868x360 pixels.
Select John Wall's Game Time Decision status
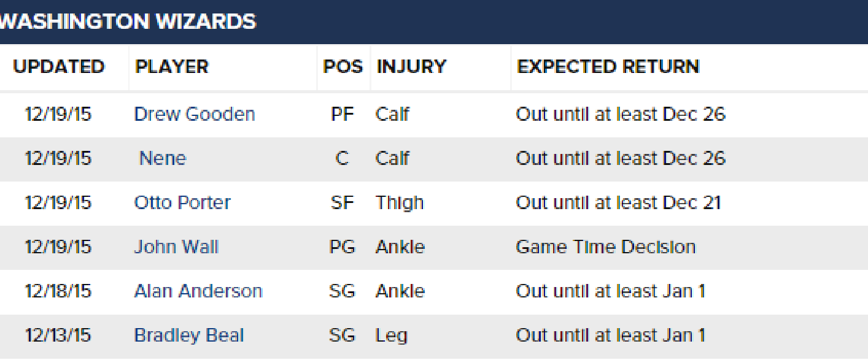(605, 247)
